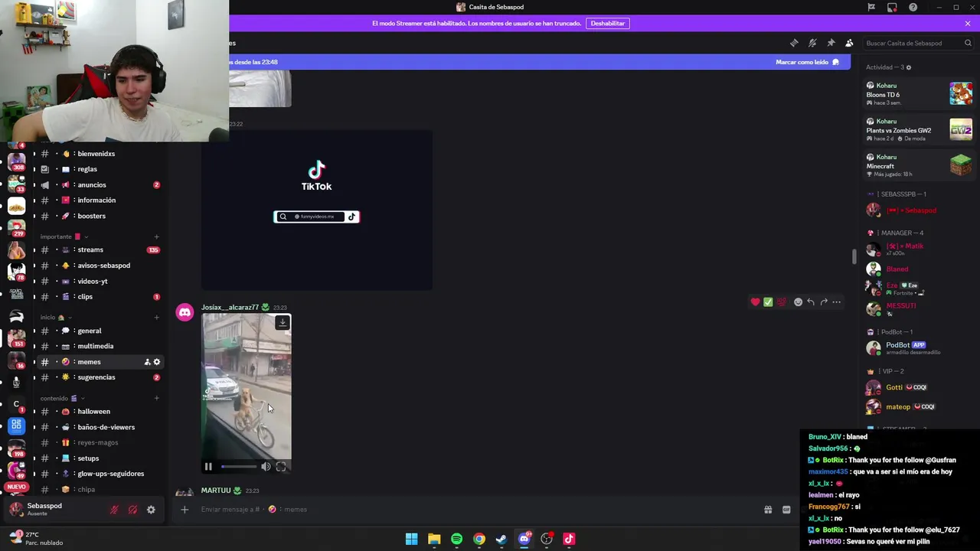Expand the bienvenidxs channel thread arrow
Viewport: 980px width, 551px height.
click(34, 154)
